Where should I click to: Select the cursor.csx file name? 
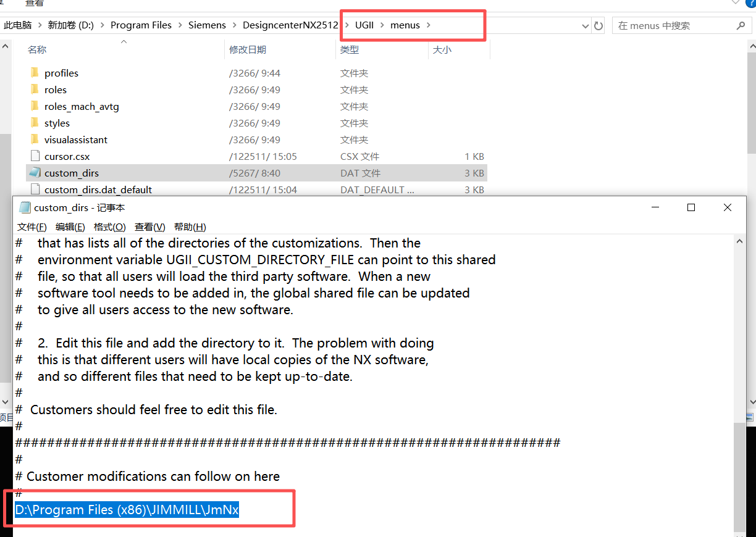pos(67,156)
